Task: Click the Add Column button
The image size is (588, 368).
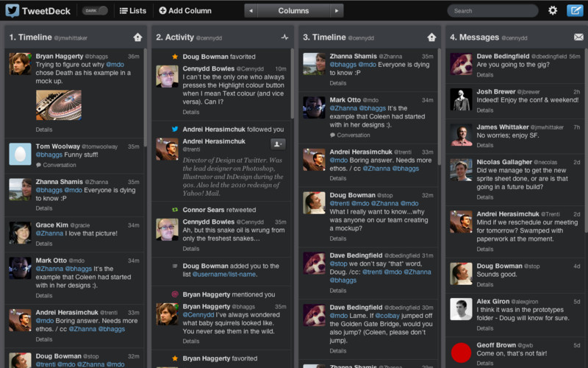Action: (185, 11)
